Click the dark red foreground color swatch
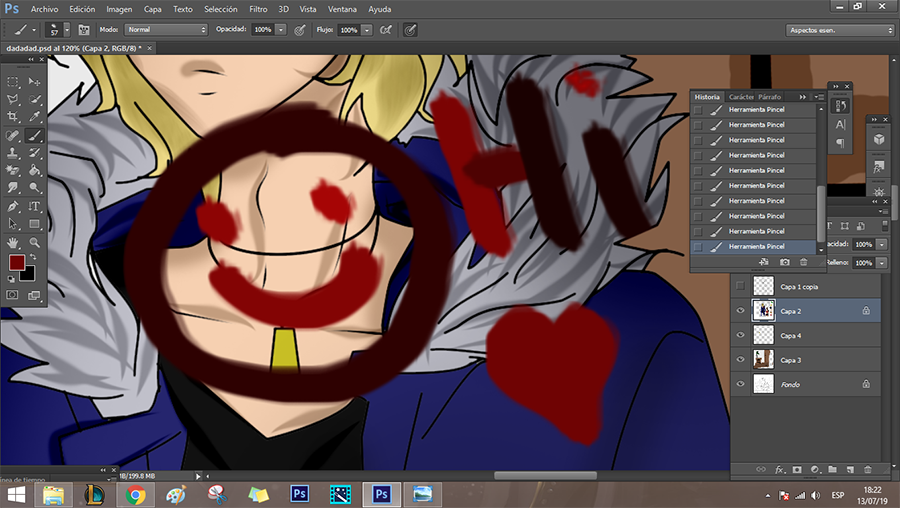This screenshot has width=900, height=508. point(17,263)
